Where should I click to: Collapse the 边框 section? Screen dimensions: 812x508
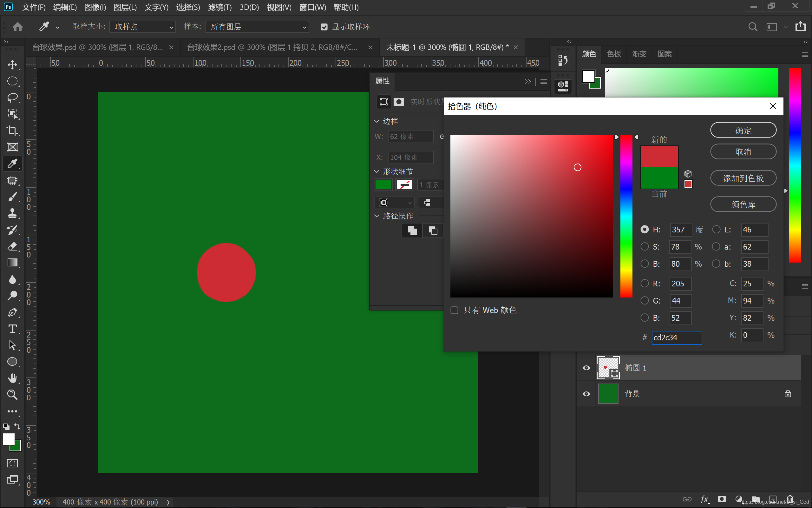377,121
